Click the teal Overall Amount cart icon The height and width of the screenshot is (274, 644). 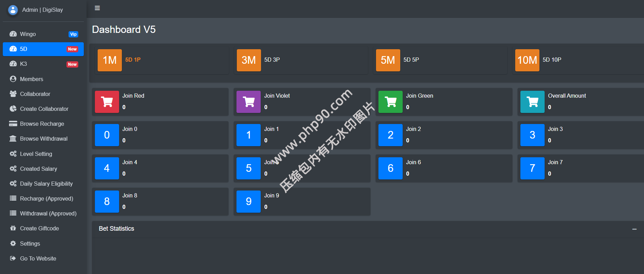click(x=532, y=102)
